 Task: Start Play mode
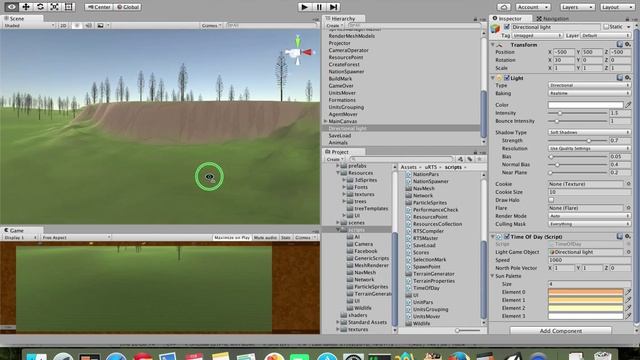tap(304, 7)
